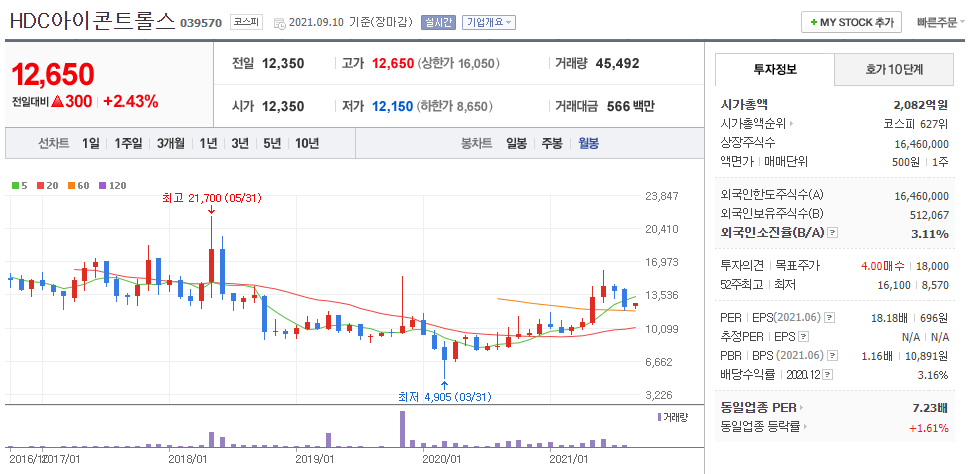Show the 월봉 monthly candle chart
971x474 pixels.
coord(588,144)
